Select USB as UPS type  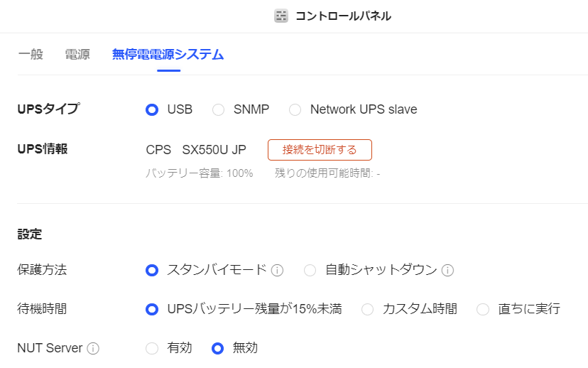[151, 109]
